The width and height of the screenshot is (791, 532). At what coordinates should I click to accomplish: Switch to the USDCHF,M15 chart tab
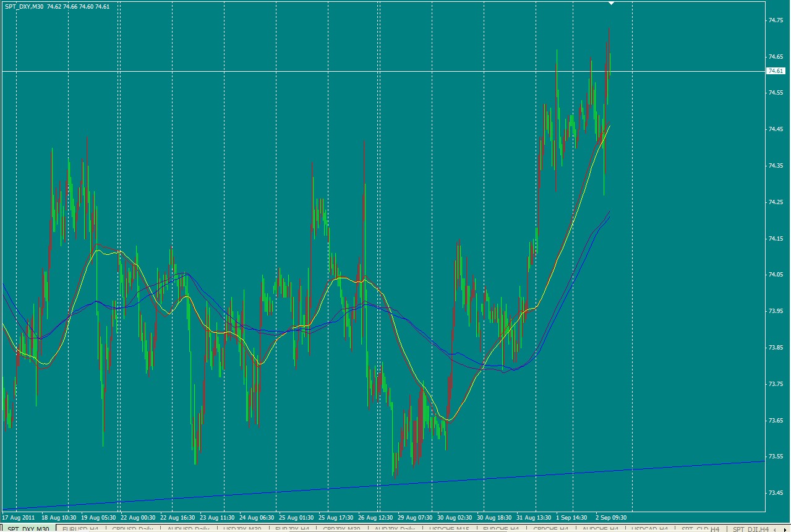[449, 529]
